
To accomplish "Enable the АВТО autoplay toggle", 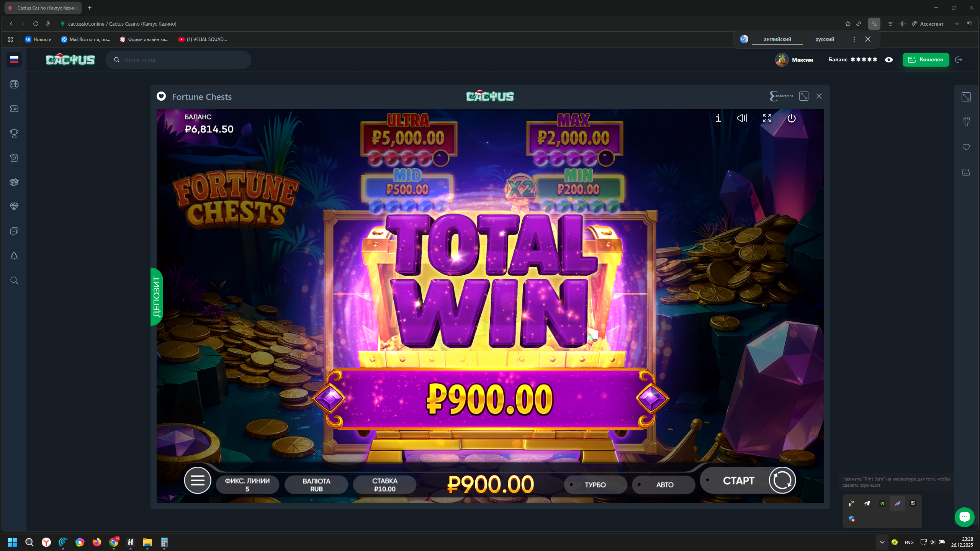I will point(664,485).
